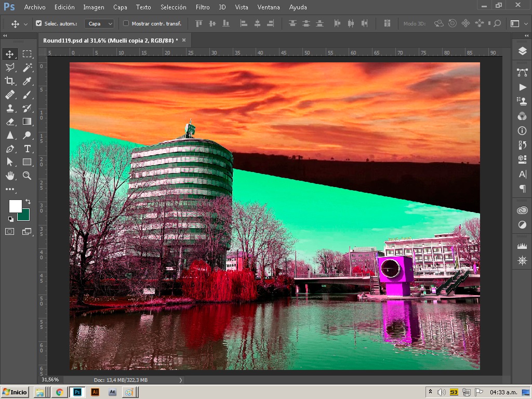Open the search magnifier in options bar
Image resolution: width=532 pixels, height=399 pixels.
point(497,23)
